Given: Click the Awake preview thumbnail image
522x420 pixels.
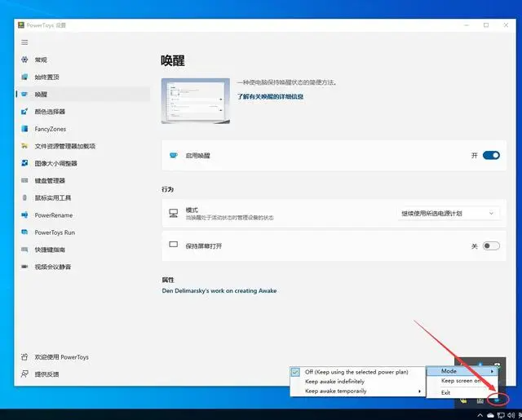Looking at the screenshot, I should [196, 101].
